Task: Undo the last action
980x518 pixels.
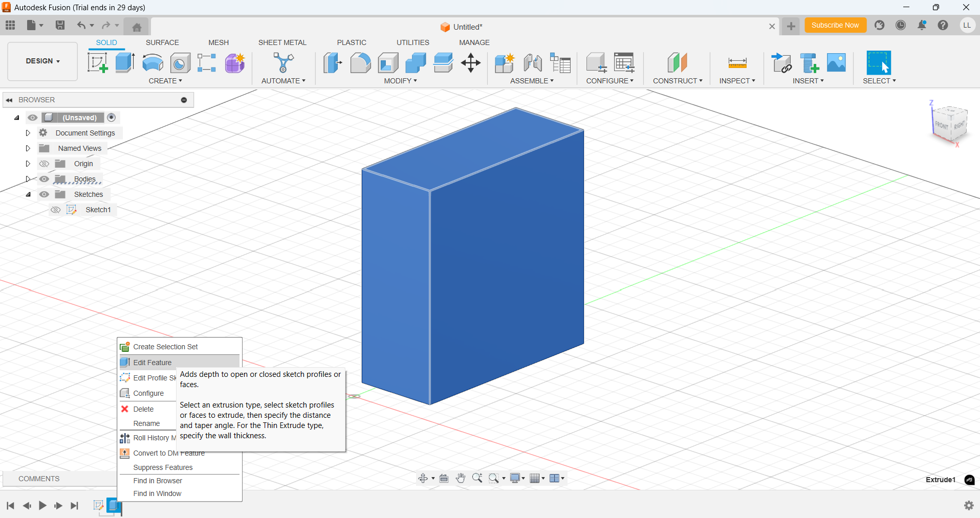Action: (81, 25)
